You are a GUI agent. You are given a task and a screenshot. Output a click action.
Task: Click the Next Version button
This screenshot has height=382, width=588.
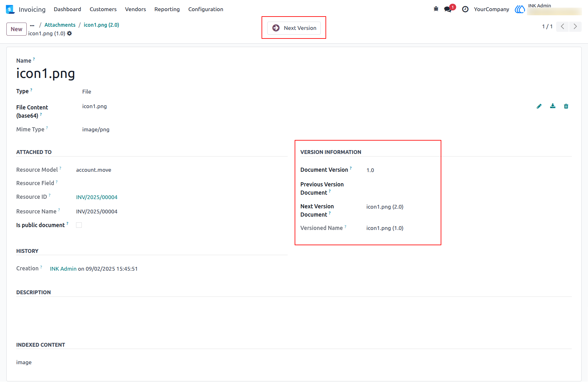point(294,28)
